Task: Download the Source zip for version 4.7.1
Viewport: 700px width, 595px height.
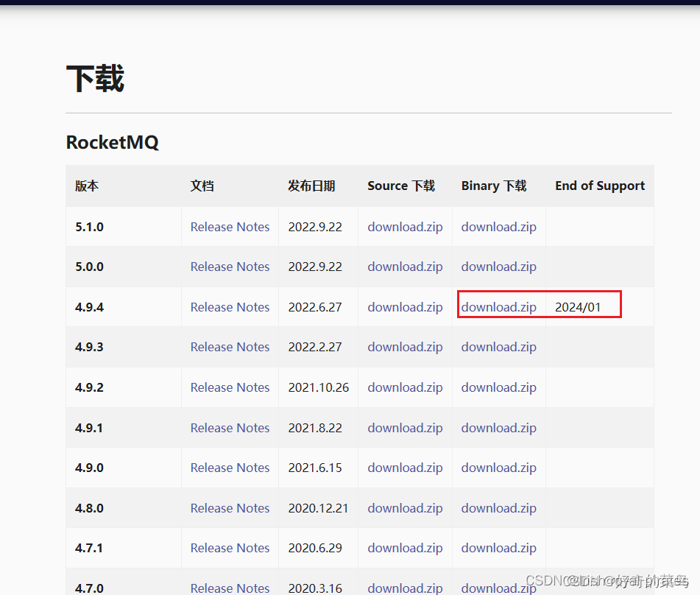Action: pyautogui.click(x=405, y=548)
